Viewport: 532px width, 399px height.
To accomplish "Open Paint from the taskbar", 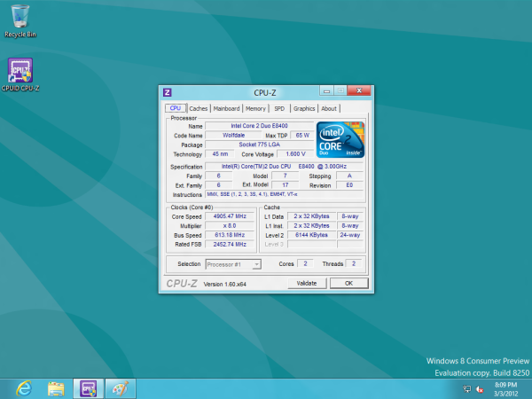I will coord(121,389).
